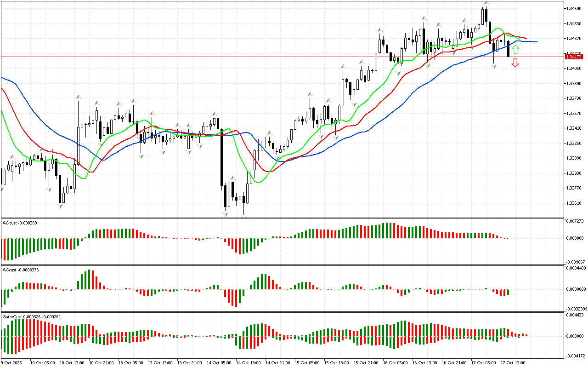
Task: Click the 1.34690 price scale label
Action: 575,9
